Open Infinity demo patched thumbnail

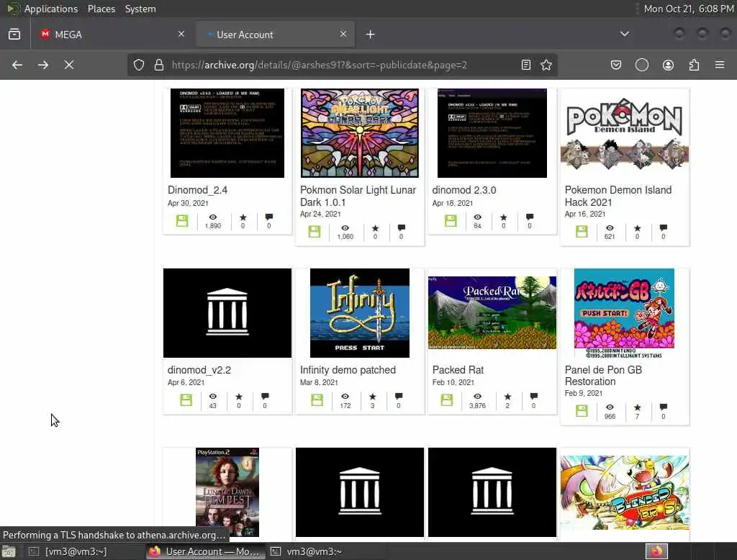coord(360,313)
